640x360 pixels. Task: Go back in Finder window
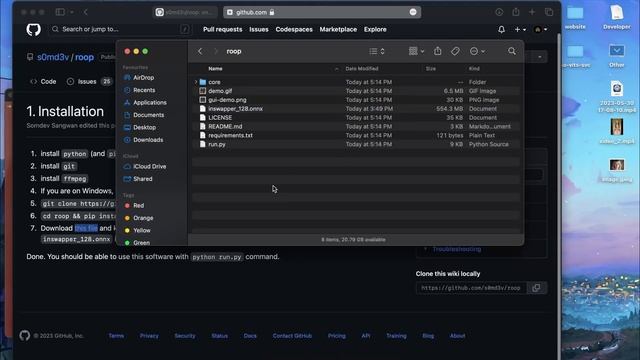tap(200, 51)
